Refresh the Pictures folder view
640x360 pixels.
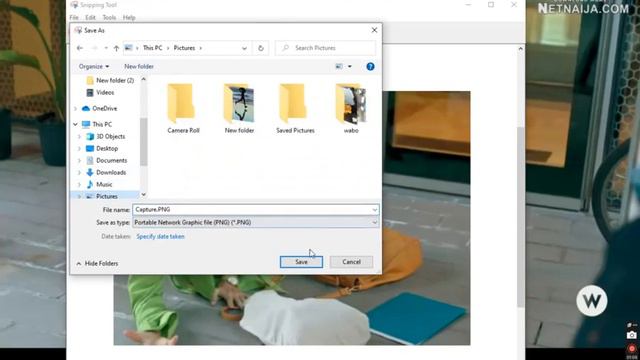[261, 48]
